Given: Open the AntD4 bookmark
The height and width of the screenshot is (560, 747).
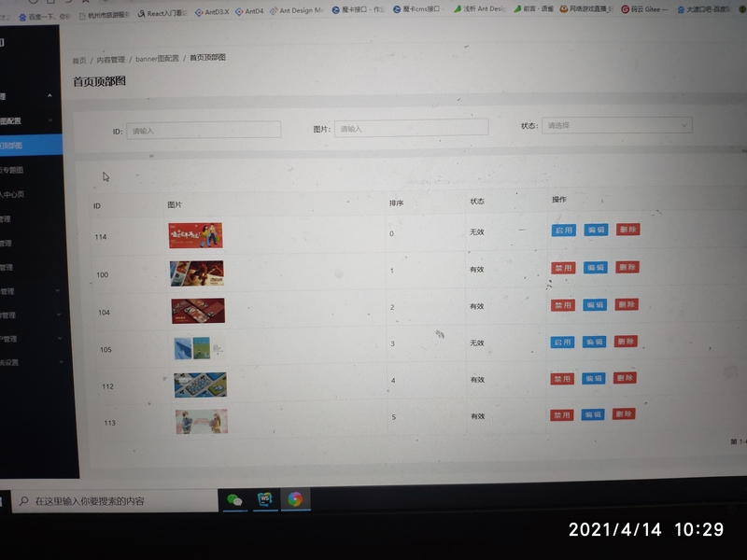Looking at the screenshot, I should click(249, 11).
